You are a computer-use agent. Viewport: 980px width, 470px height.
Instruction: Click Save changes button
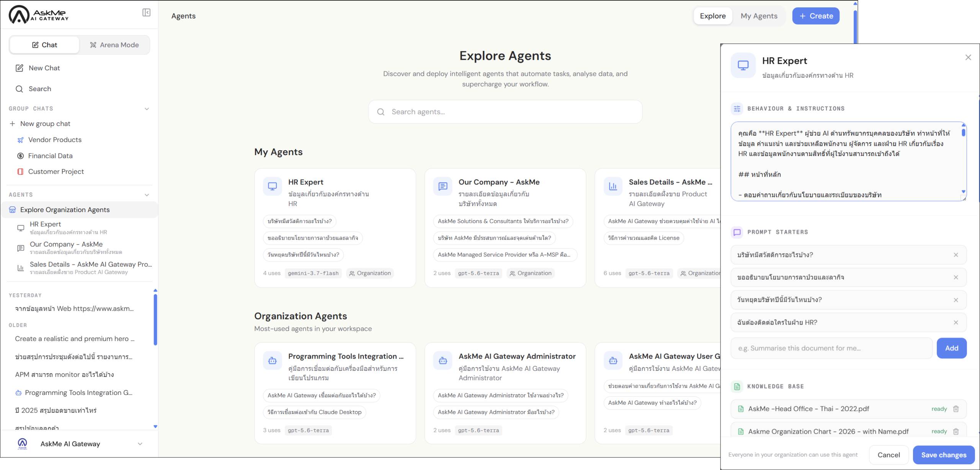click(944, 455)
